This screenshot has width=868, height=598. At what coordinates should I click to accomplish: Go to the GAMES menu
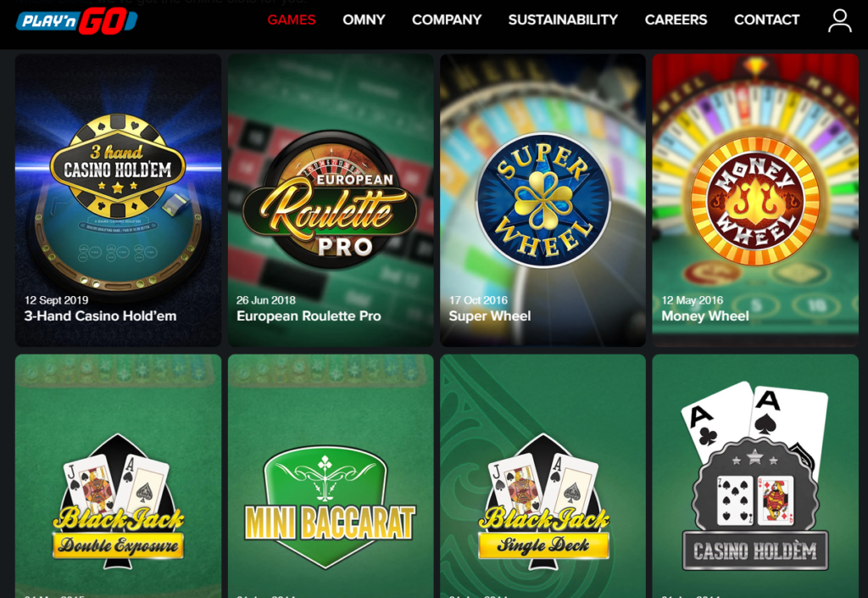point(292,20)
